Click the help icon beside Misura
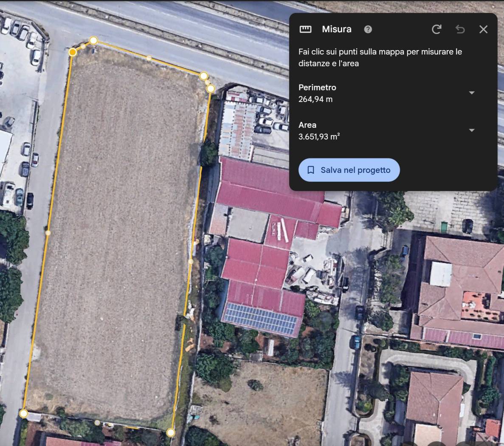 click(368, 29)
